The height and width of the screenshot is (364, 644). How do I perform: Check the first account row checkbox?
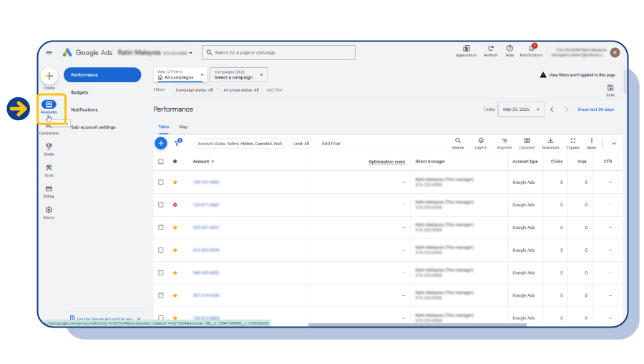point(161,182)
